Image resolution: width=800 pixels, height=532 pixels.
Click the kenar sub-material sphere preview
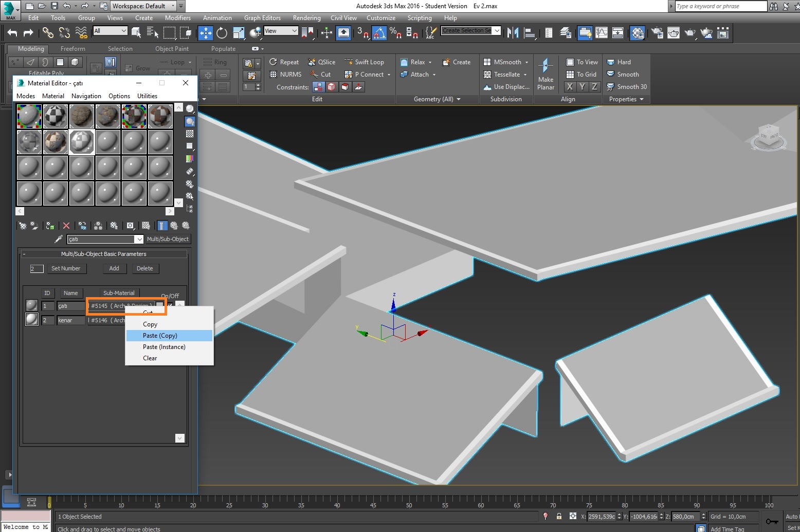pos(32,320)
